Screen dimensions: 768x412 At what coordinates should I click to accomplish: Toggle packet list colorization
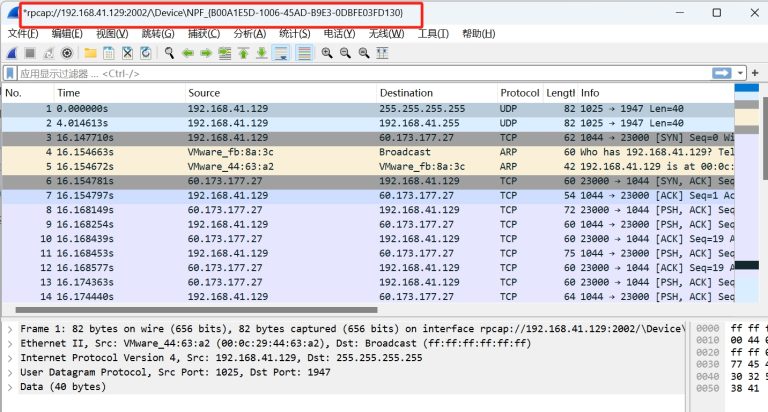(x=304, y=53)
